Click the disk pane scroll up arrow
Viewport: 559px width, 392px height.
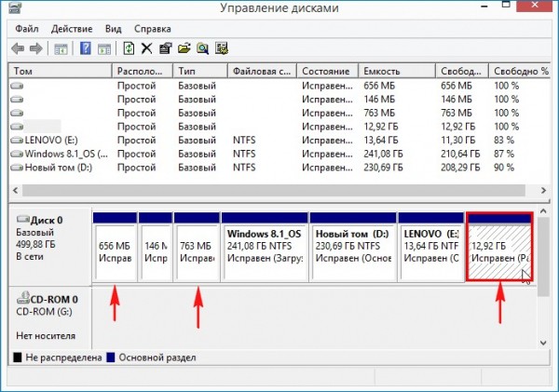tap(543, 211)
